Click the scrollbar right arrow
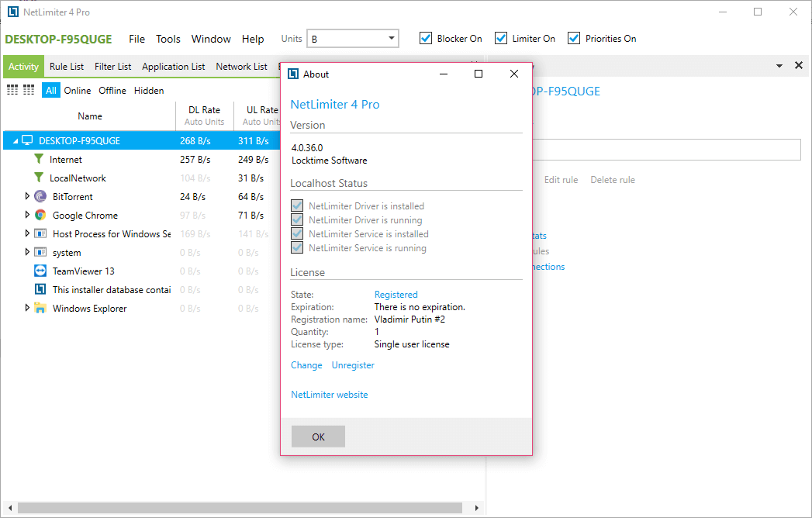The height and width of the screenshot is (518, 812). click(x=476, y=508)
